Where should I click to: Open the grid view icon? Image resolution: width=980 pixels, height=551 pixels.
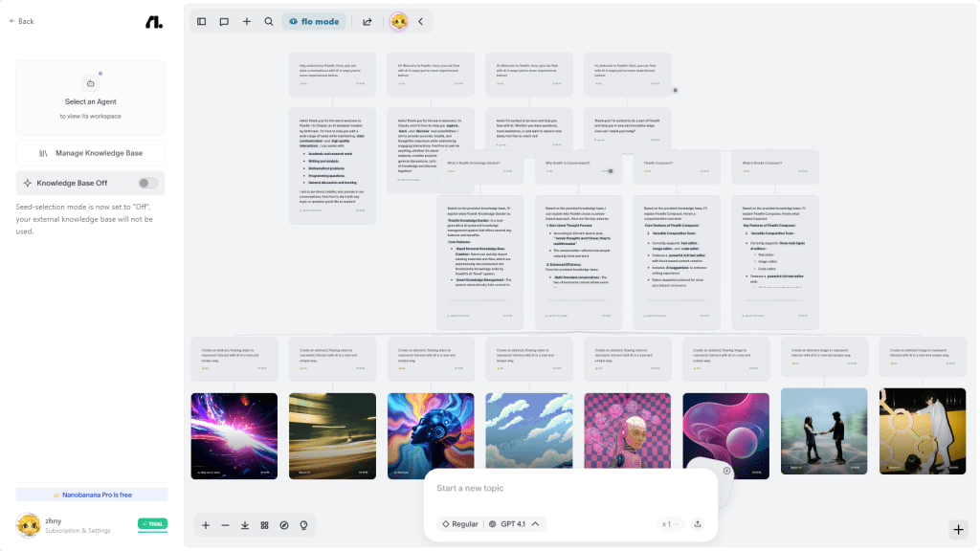coord(264,525)
